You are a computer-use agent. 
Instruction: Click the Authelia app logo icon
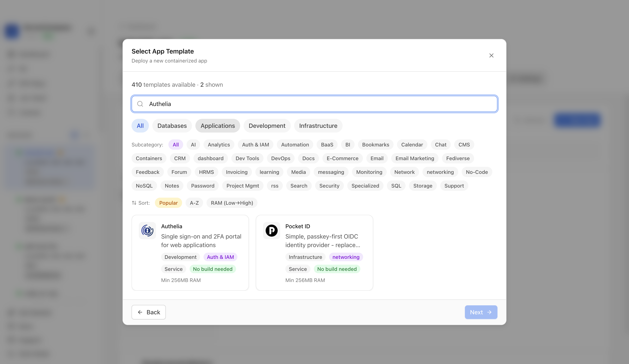147,231
